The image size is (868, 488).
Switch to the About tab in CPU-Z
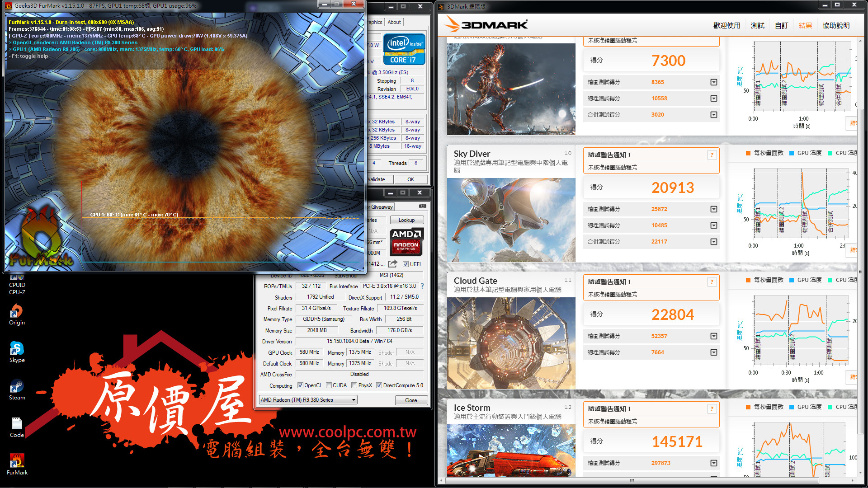[x=394, y=22]
